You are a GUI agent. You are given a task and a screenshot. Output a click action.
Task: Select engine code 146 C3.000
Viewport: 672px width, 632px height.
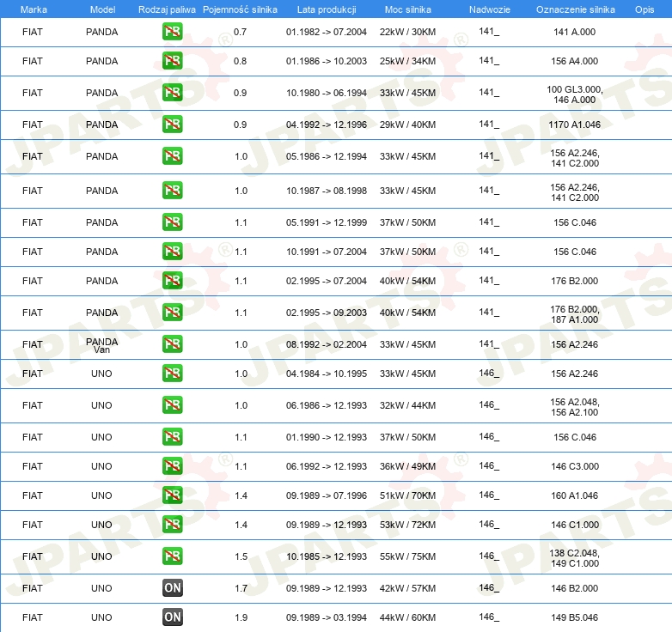(575, 466)
